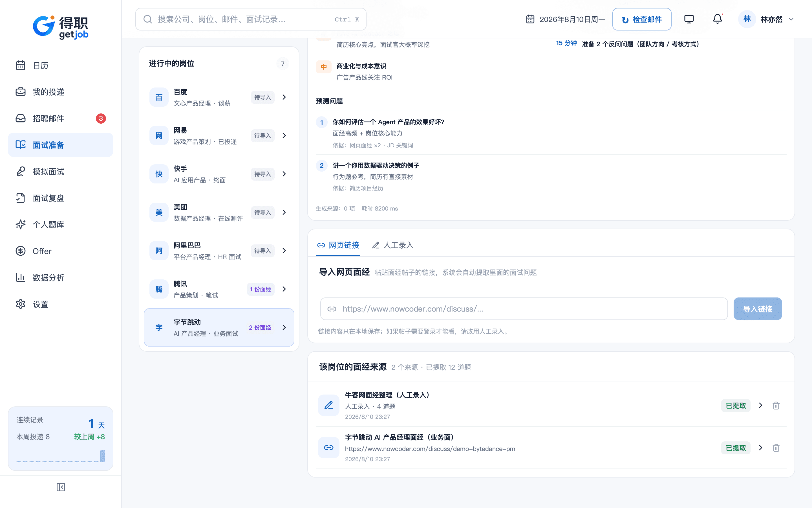Click the 检查邮件 button
812x508 pixels.
click(x=641, y=19)
